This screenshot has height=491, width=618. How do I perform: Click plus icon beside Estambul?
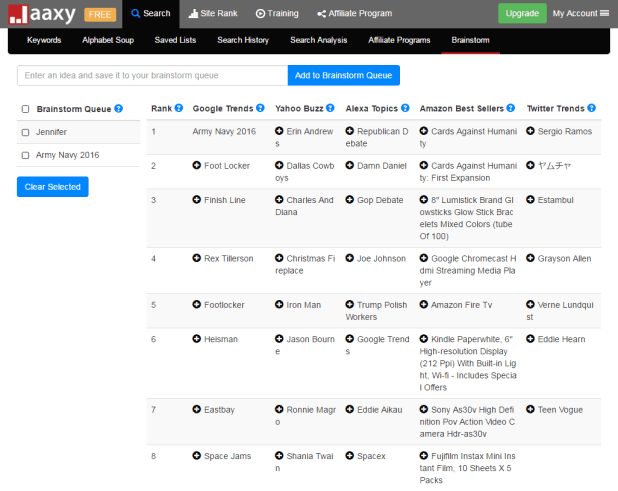531,200
